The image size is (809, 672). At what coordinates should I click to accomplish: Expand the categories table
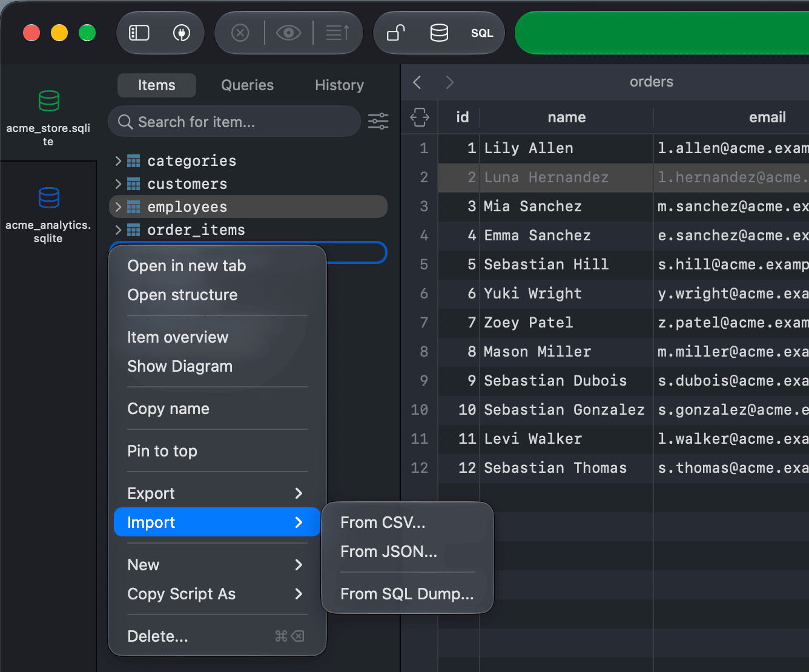118,160
